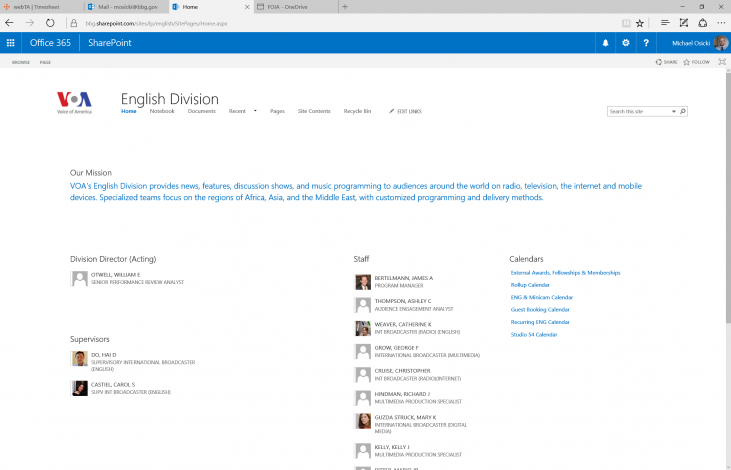Viewport: 731px width, 470px height.
Task: Click GUZDA STRUCK, MARY K profile photo
Action: pos(363,421)
